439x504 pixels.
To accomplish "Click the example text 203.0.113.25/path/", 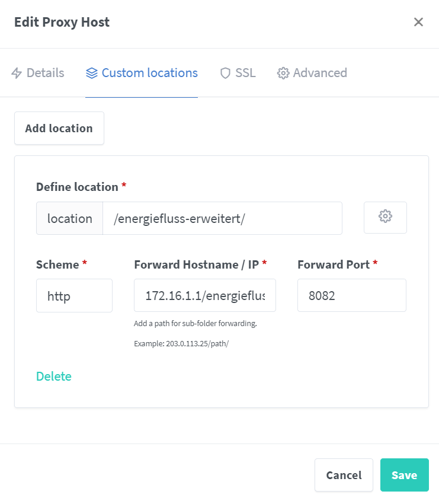I will (197, 343).
